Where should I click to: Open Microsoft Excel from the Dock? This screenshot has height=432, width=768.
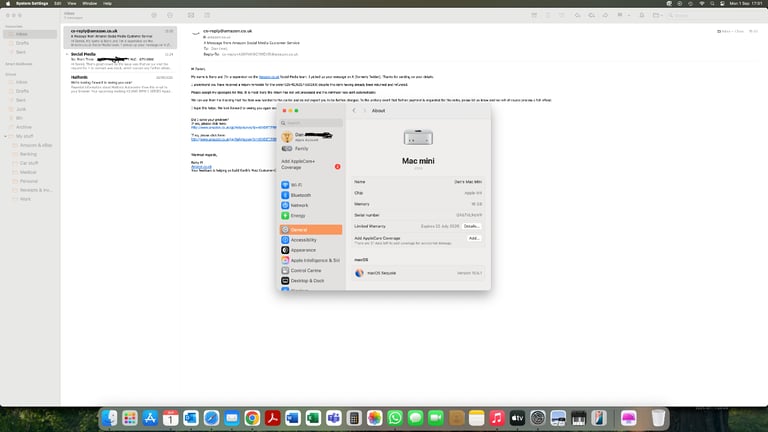click(x=313, y=418)
